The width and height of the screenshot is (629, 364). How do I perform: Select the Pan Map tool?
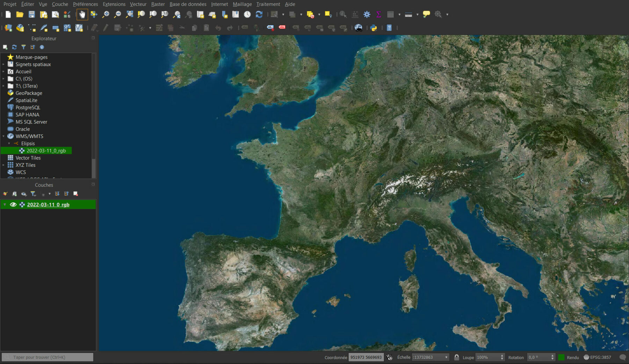[x=82, y=14]
